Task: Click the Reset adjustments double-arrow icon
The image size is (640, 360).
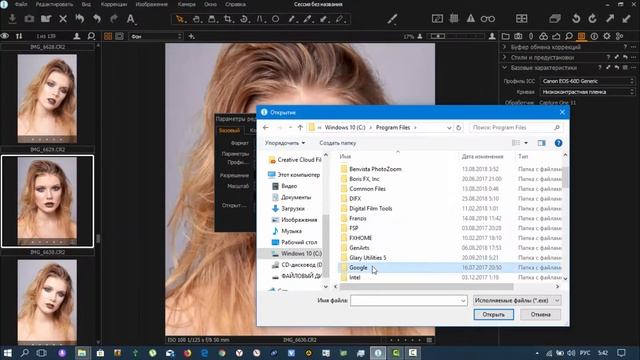Action: click(80, 19)
